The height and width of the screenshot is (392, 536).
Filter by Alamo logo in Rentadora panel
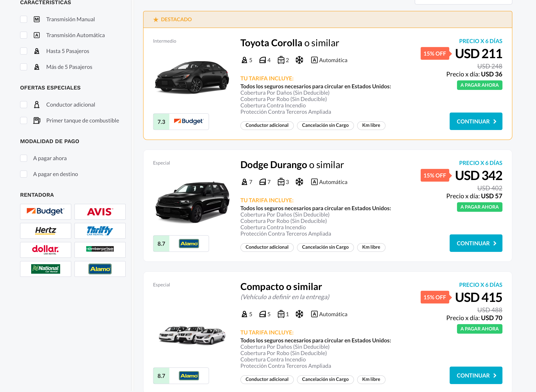100,269
